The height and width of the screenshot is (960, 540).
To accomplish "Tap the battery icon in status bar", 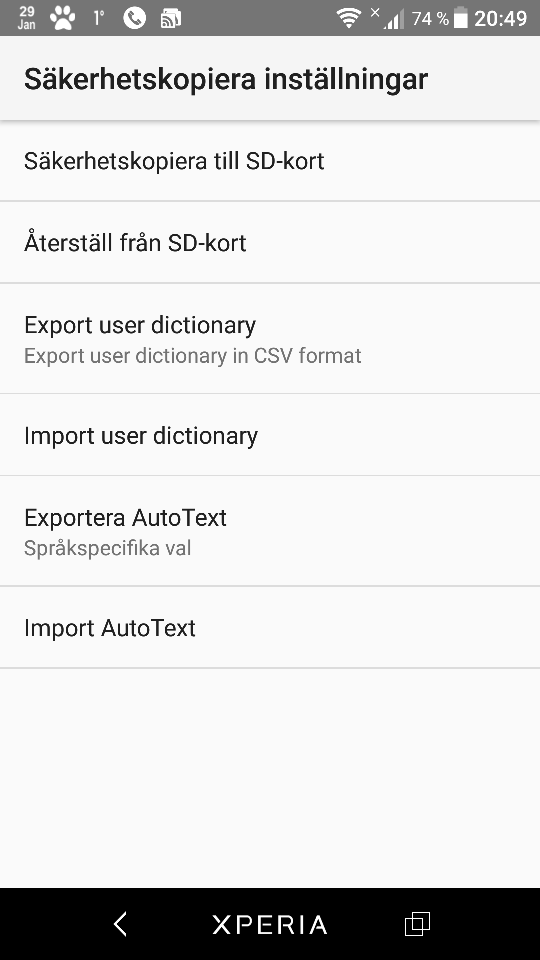I will tap(461, 18).
